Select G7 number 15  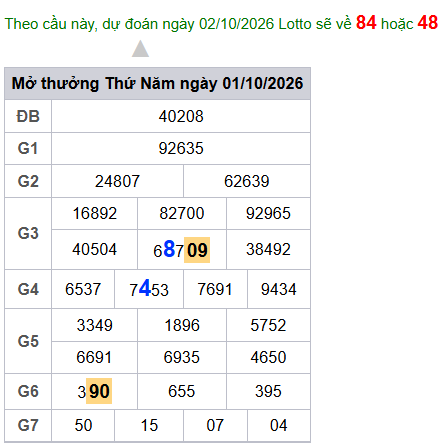pos(149,425)
